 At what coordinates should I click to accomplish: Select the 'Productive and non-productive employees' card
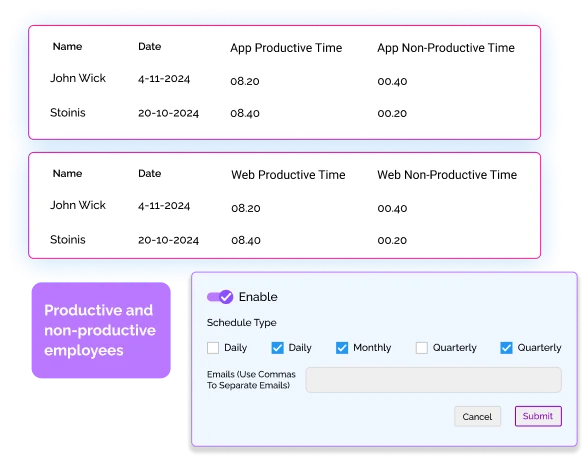point(101,330)
